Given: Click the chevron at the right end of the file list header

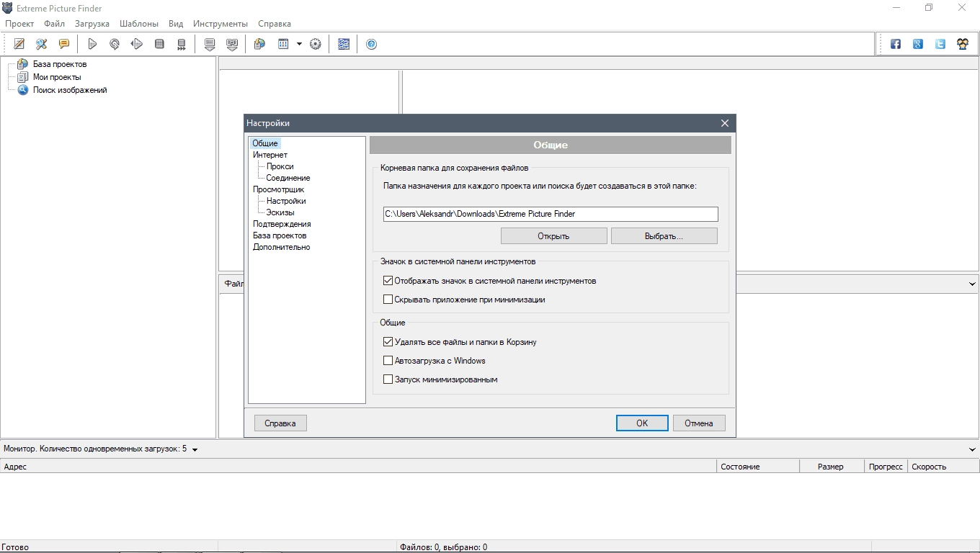Looking at the screenshot, I should point(972,284).
